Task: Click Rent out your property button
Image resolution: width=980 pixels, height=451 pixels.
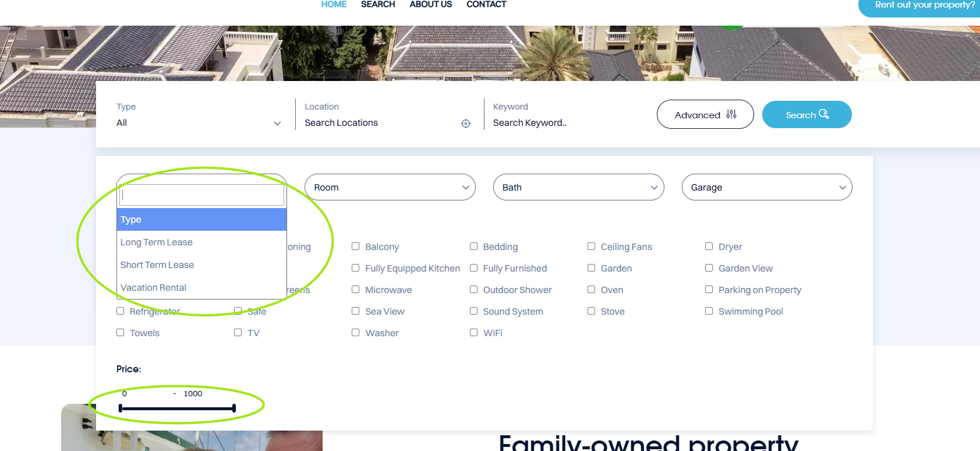Action: [924, 6]
